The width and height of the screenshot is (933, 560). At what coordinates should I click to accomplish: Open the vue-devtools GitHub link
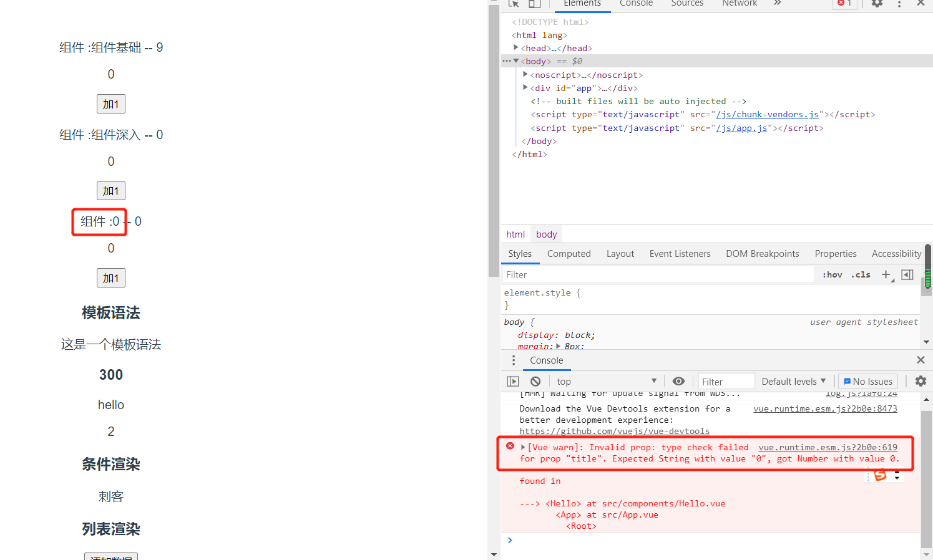(615, 431)
